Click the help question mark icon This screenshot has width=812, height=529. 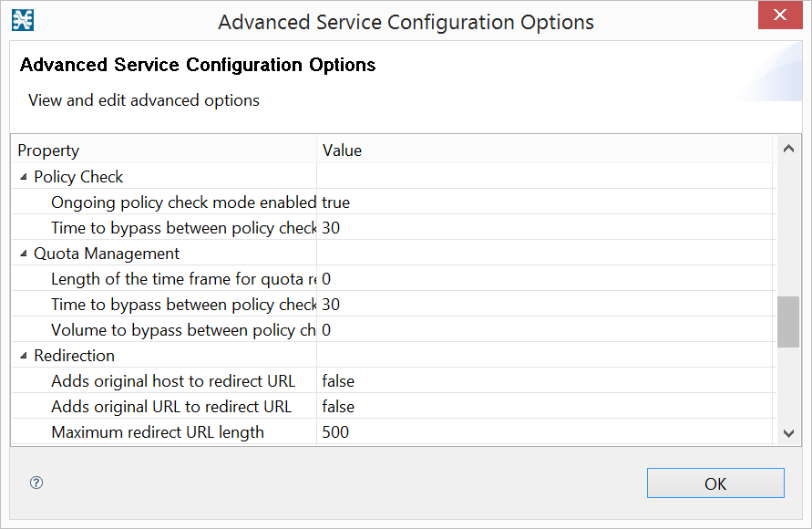pos(36,483)
